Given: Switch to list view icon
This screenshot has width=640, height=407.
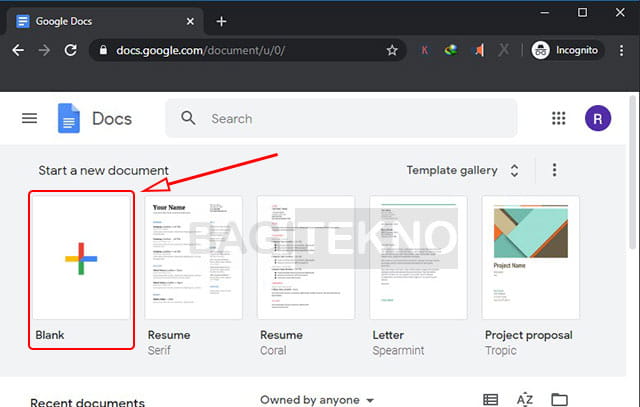Looking at the screenshot, I should click(490, 400).
